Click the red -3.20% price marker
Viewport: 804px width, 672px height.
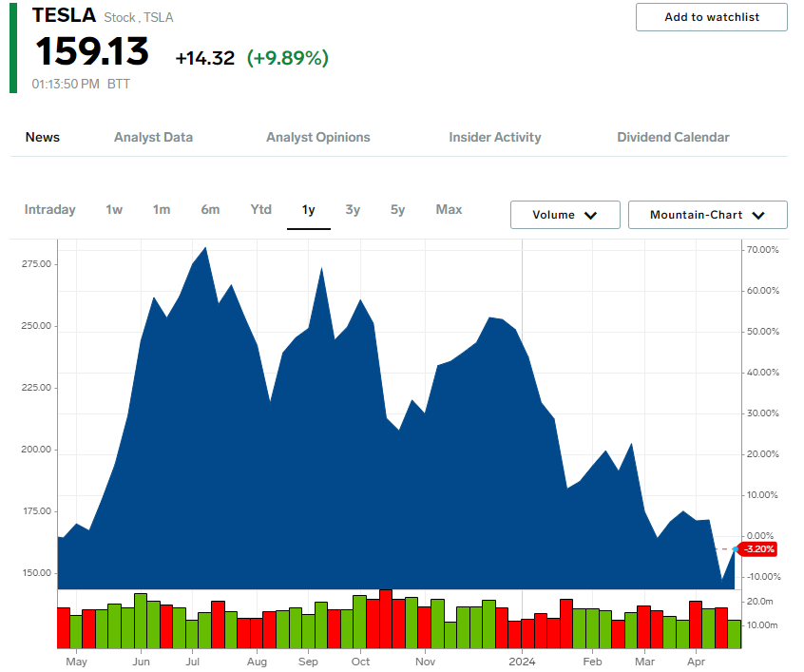758,548
